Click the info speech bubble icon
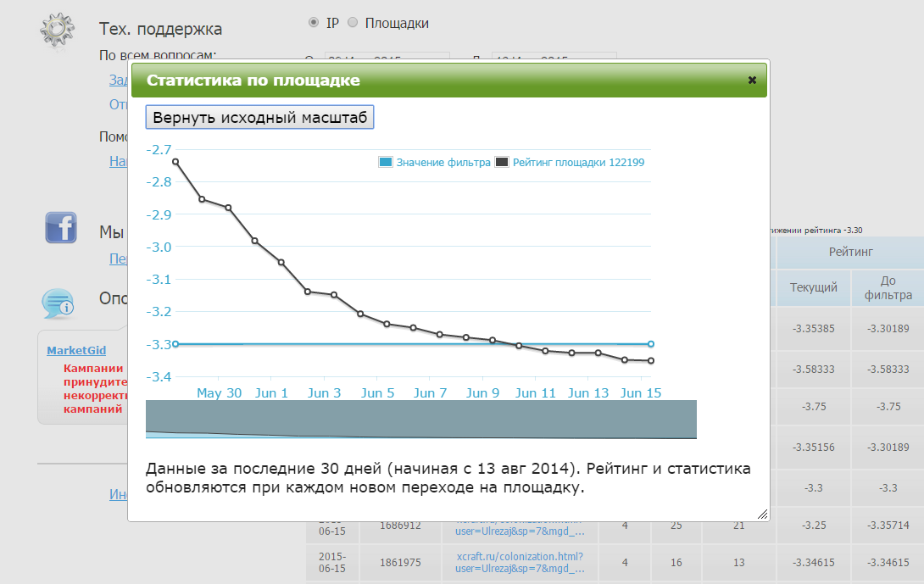 [58, 303]
